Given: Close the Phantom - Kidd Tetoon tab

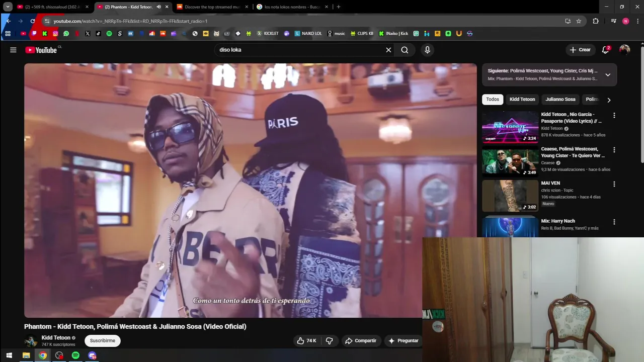Looking at the screenshot, I should click(167, 7).
